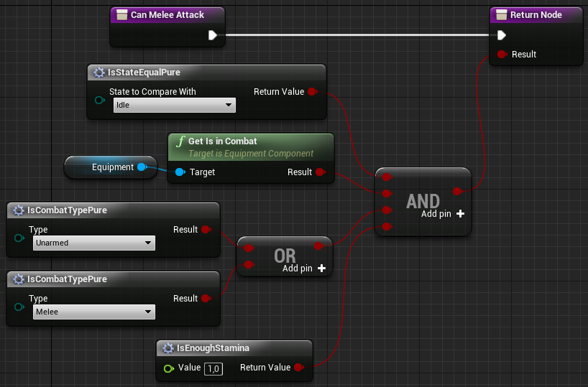Click the Value input pin on IsEnoughStamina

(168, 368)
